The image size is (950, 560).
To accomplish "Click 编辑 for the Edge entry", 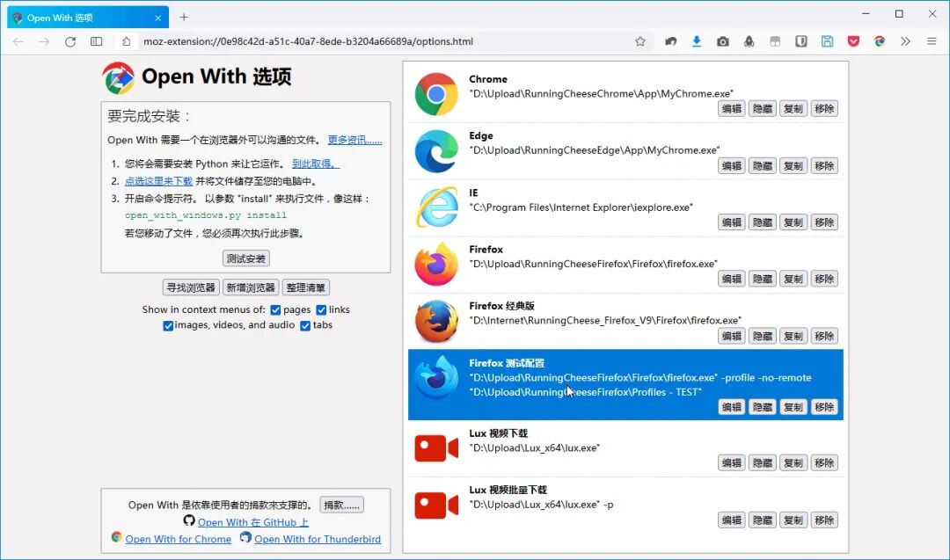I will [732, 166].
